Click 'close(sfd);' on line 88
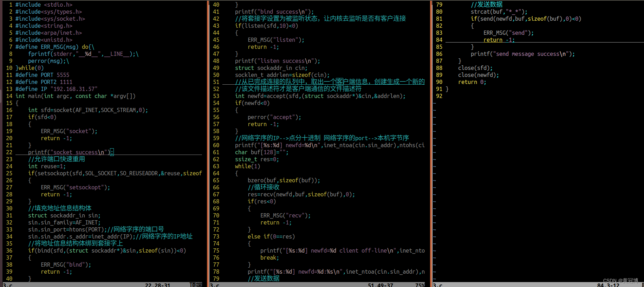Screen dimensions: 644x287 click(x=475, y=68)
